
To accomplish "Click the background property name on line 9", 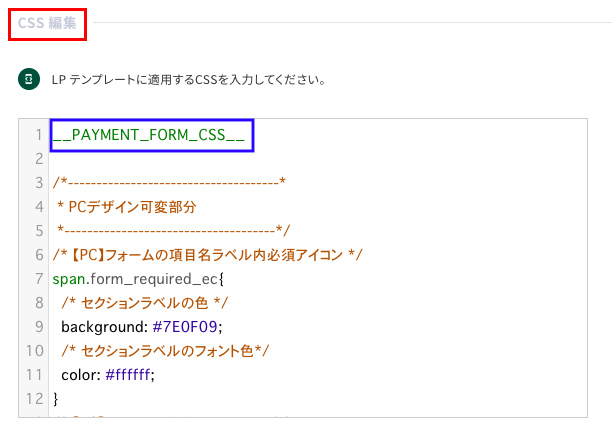I will (x=105, y=327).
